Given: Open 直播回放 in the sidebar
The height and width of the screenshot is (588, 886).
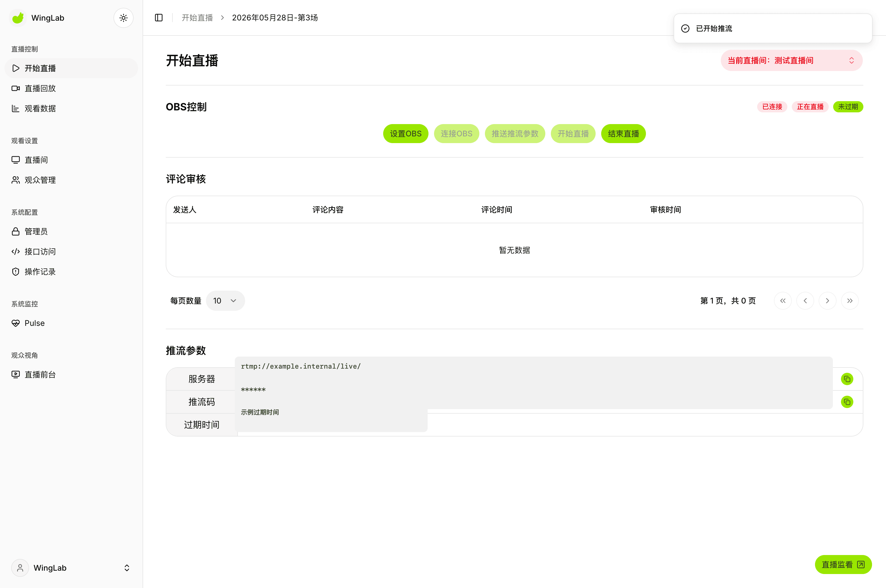Looking at the screenshot, I should (x=71, y=88).
